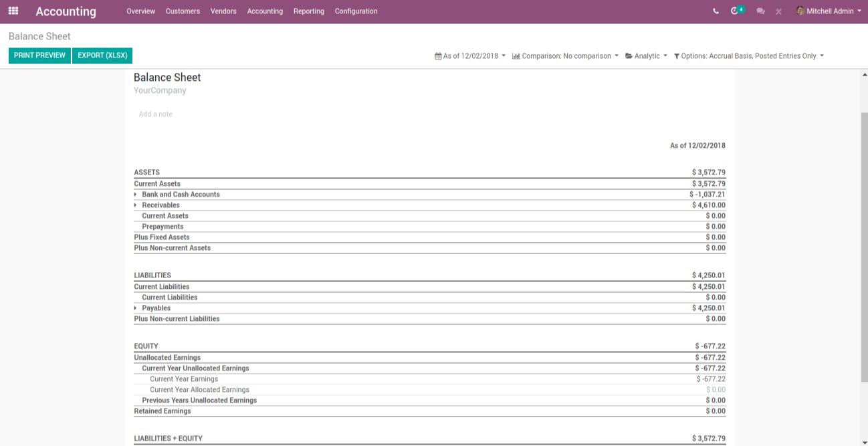
Task: Go to the Accounting app title link
Action: tap(66, 12)
